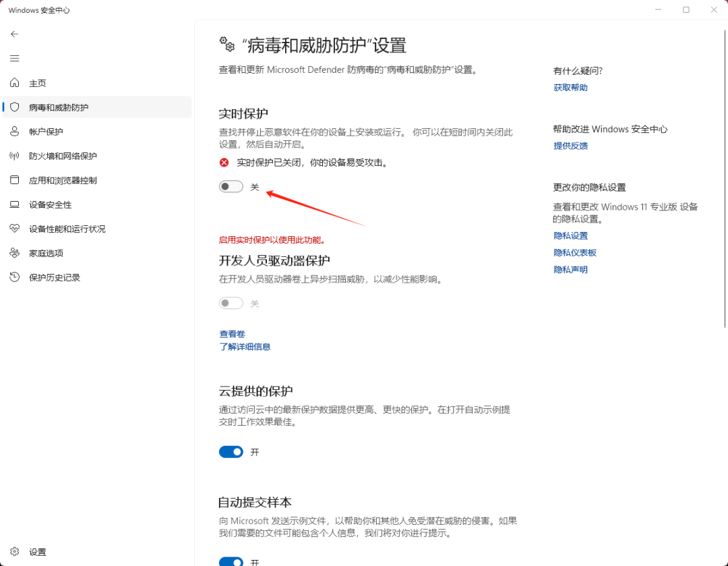728x566 pixels.
Task: Open 隐私仪表板 link
Action: 574,252
